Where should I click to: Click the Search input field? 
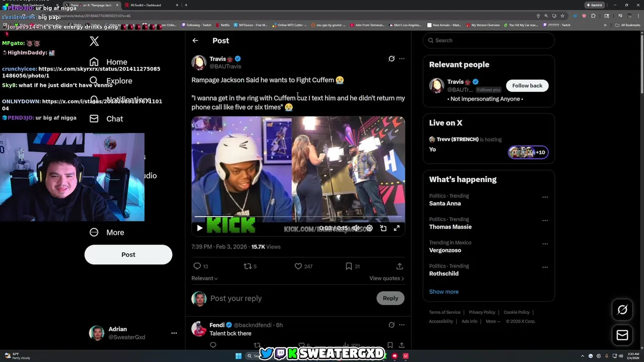[489, 40]
